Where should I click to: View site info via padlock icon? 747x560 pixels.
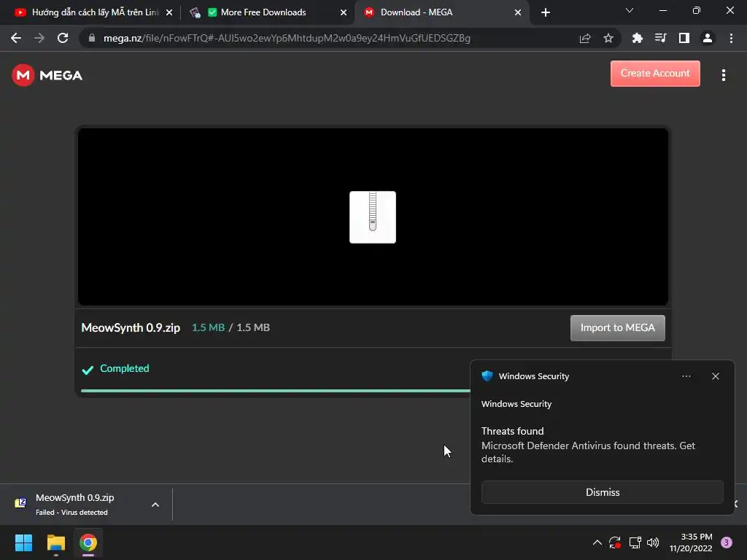[92, 38]
